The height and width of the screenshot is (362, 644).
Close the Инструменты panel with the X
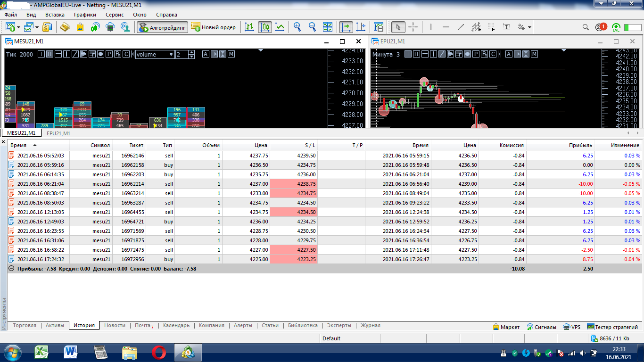click(x=4, y=141)
